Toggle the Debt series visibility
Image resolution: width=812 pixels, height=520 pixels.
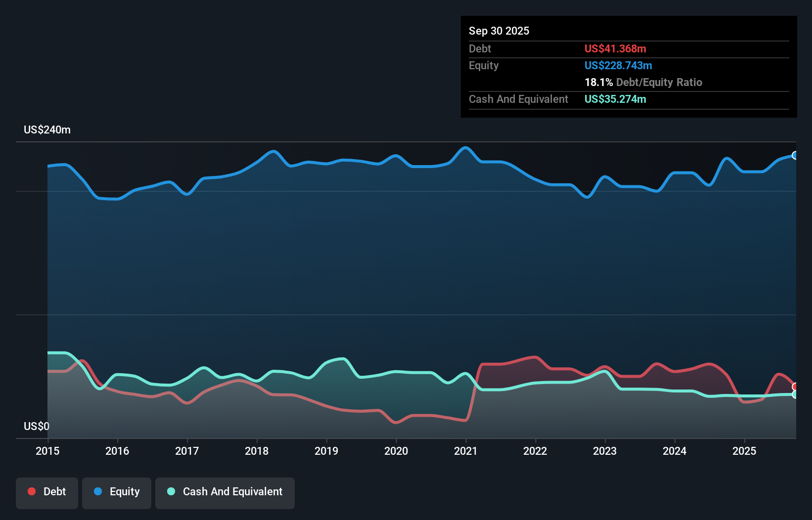pyautogui.click(x=47, y=491)
